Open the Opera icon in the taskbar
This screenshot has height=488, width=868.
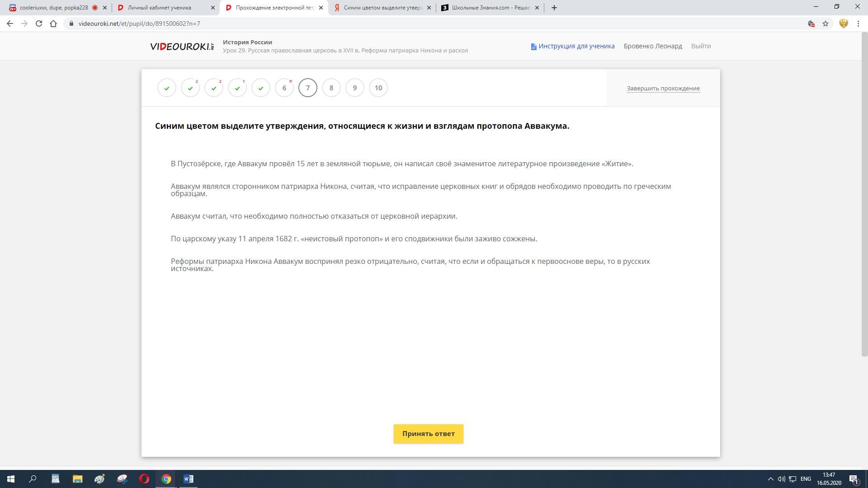point(144,479)
